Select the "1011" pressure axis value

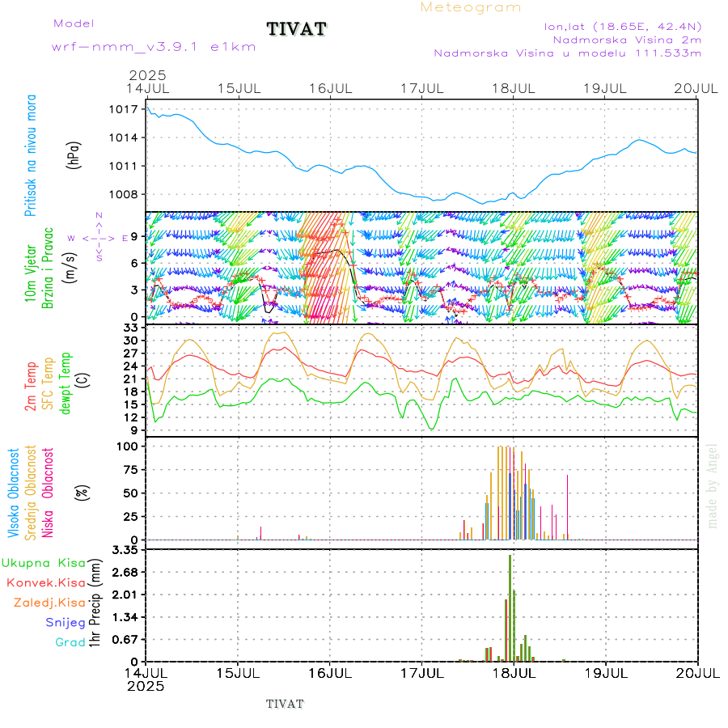(x=124, y=166)
